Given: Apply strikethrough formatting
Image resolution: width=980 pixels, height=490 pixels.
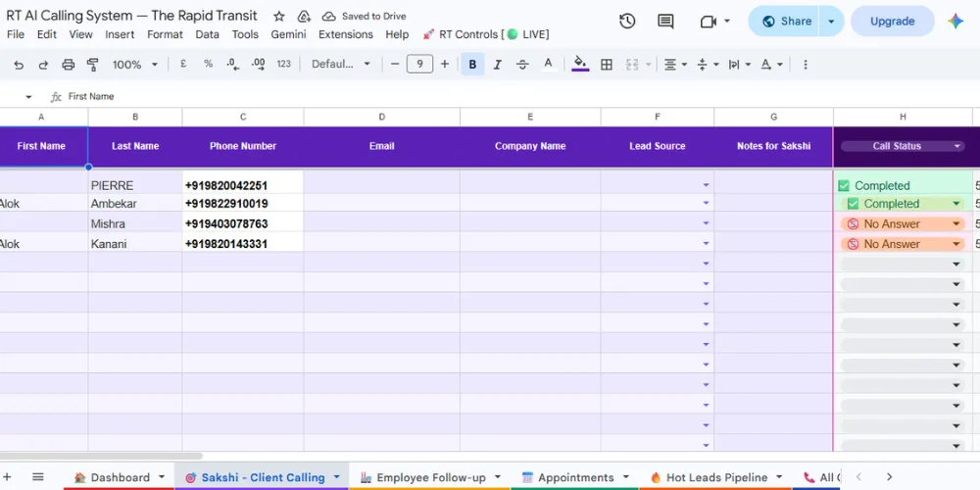Looking at the screenshot, I should click(522, 65).
